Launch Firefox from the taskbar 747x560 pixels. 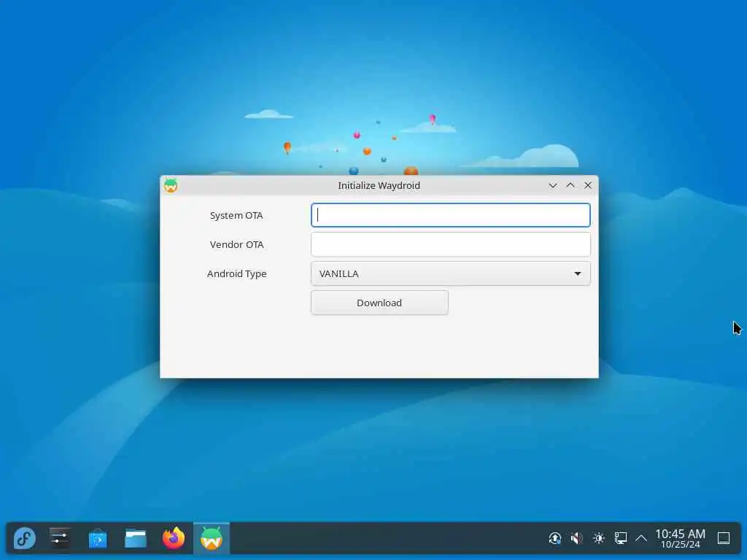[x=174, y=539]
